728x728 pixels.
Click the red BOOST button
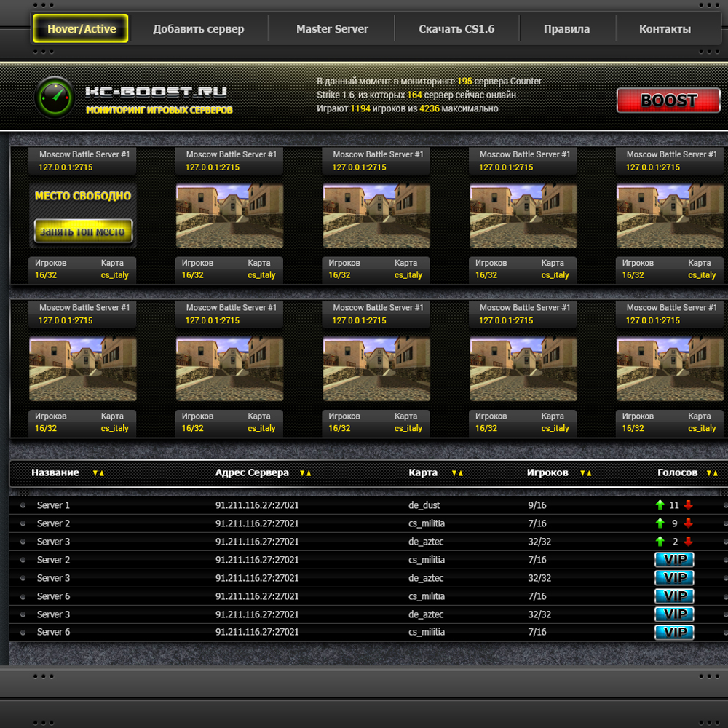[668, 100]
